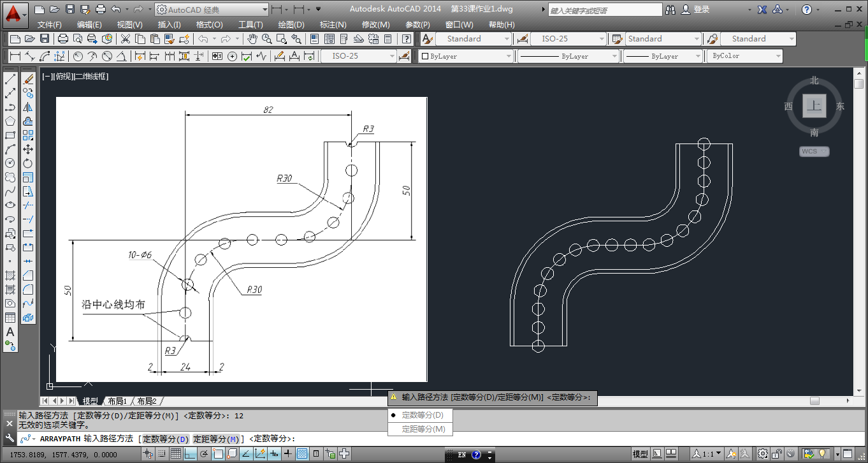Click the Cut scissors icon

click(x=126, y=39)
